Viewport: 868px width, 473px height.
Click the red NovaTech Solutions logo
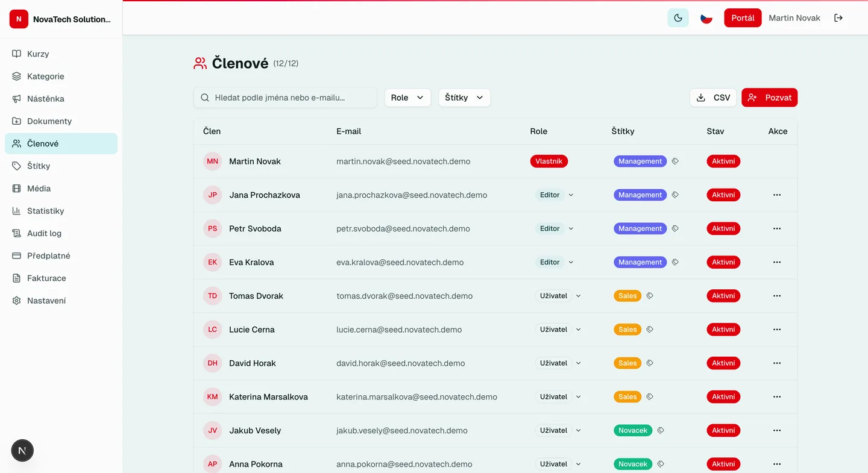tap(19, 19)
